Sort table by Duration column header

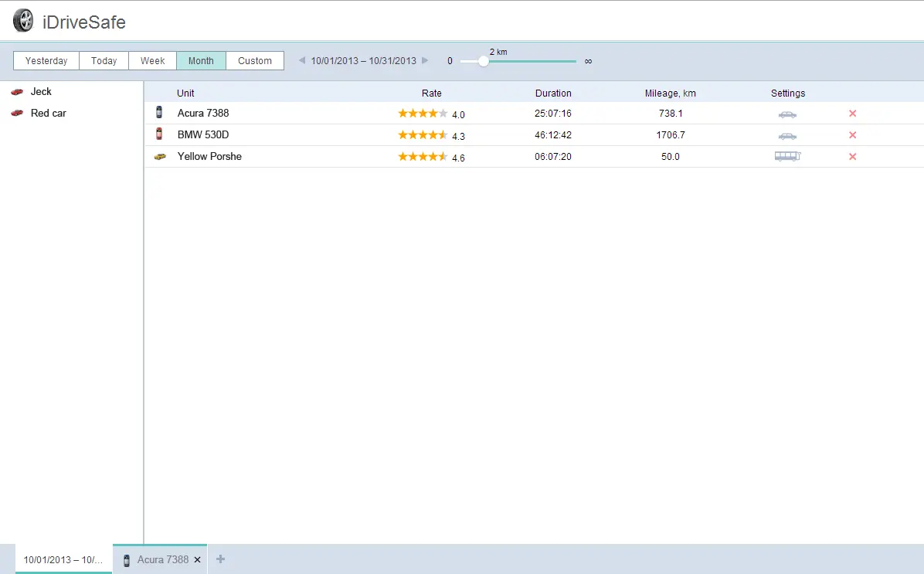click(553, 93)
